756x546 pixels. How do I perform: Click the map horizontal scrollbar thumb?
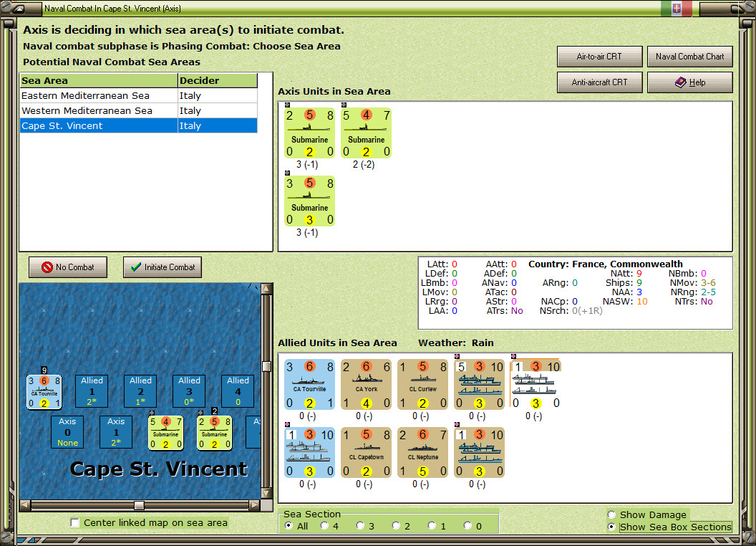click(x=139, y=505)
